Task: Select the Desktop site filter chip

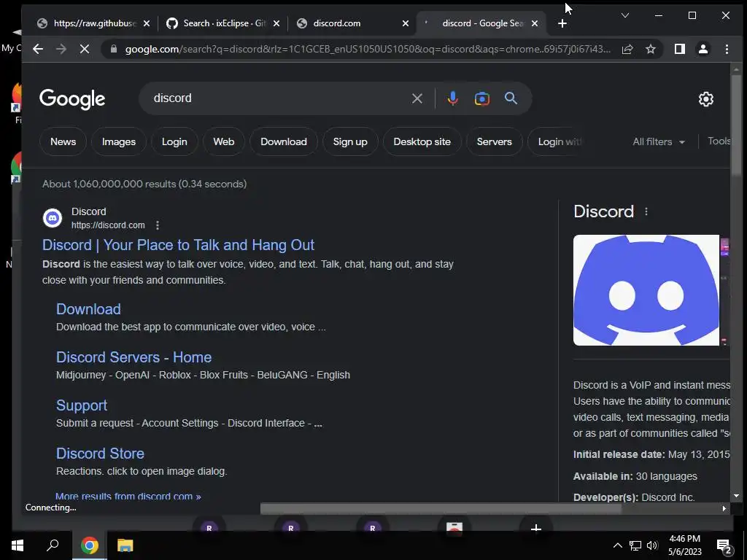Action: pos(422,142)
